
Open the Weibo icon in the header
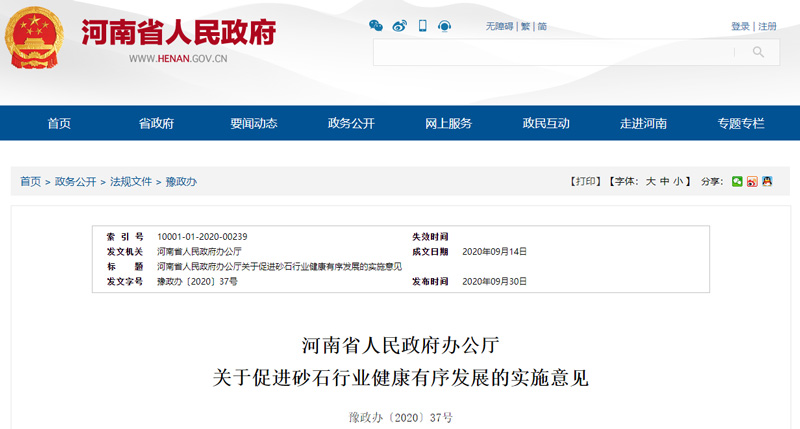(x=399, y=26)
